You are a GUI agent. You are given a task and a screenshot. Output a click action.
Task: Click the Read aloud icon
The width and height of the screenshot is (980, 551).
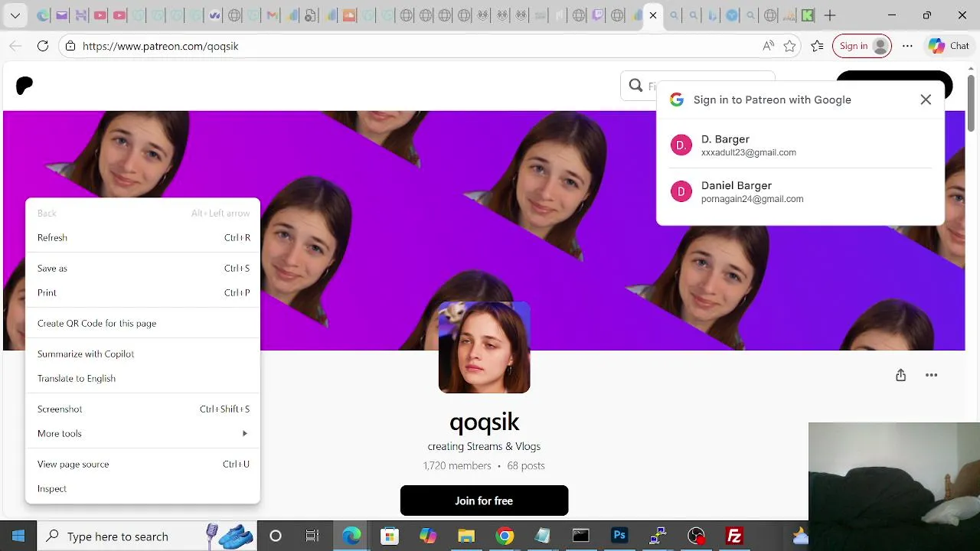pos(768,46)
